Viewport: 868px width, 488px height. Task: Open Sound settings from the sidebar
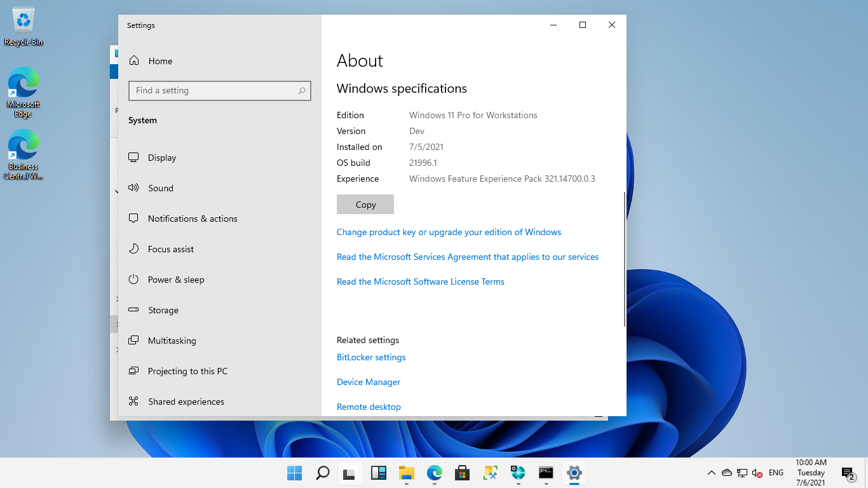160,187
